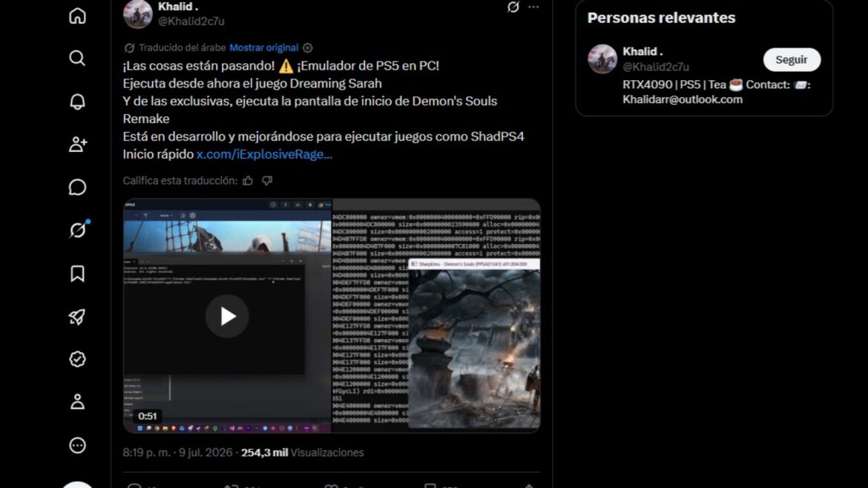868x488 pixels.
Task: Show original text via Mostrar original
Action: click(263, 47)
